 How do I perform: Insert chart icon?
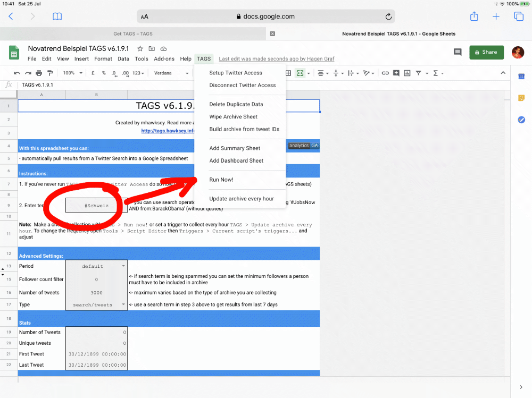coord(407,73)
